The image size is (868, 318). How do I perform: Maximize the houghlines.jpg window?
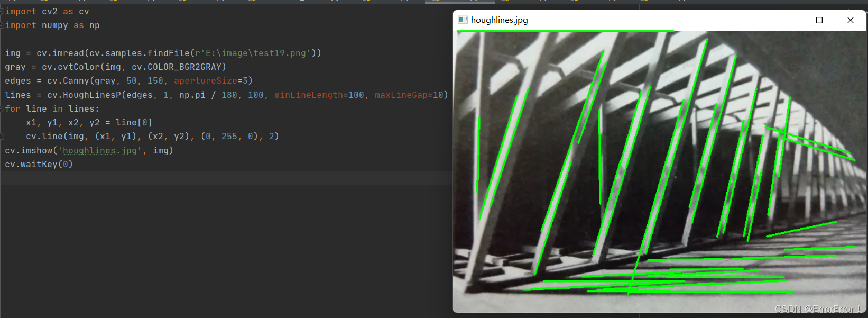point(819,20)
